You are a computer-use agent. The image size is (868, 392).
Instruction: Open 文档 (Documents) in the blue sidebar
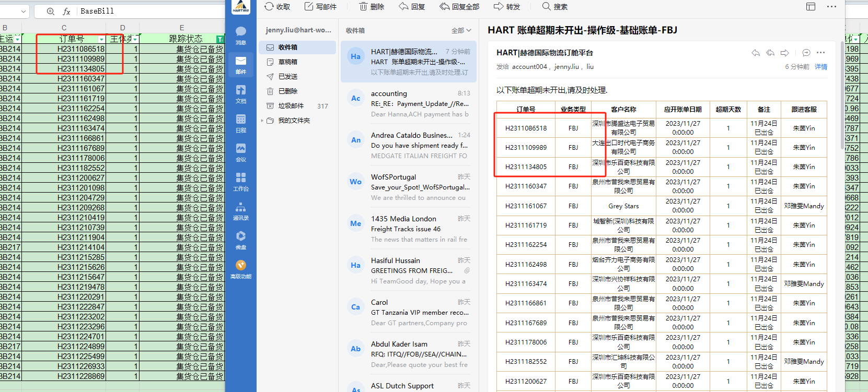[x=240, y=93]
